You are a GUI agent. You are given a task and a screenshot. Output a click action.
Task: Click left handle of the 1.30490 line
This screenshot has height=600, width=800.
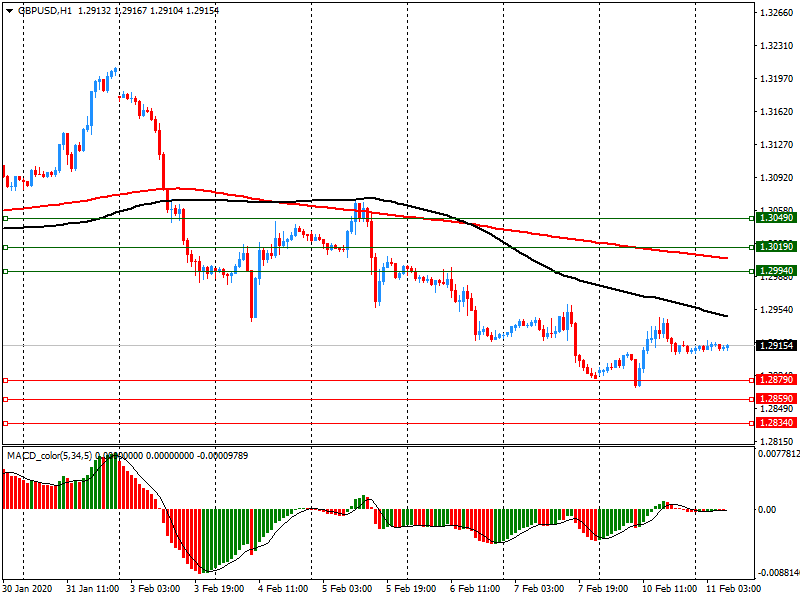5,217
